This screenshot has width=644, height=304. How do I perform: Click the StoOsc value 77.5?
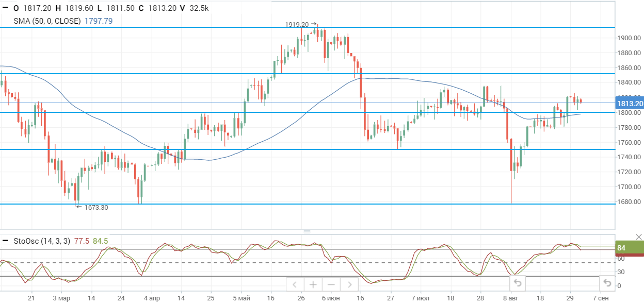pos(82,241)
